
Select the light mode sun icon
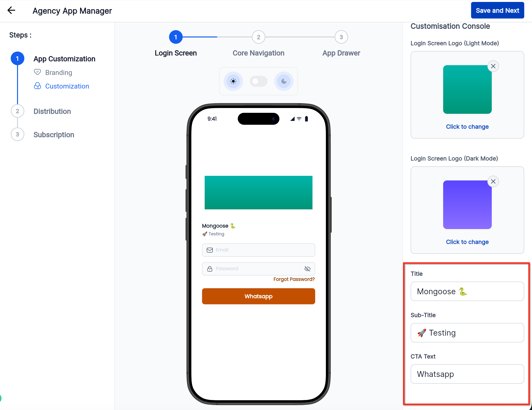[x=233, y=81]
